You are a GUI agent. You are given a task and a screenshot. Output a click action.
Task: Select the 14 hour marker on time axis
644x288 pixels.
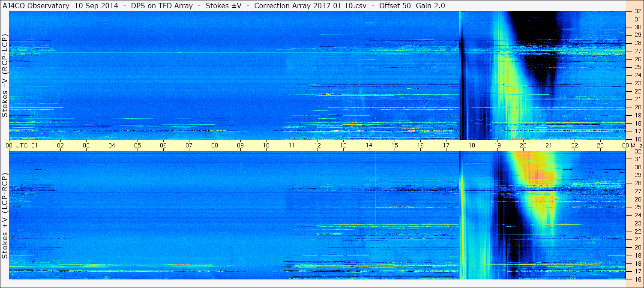[369, 145]
